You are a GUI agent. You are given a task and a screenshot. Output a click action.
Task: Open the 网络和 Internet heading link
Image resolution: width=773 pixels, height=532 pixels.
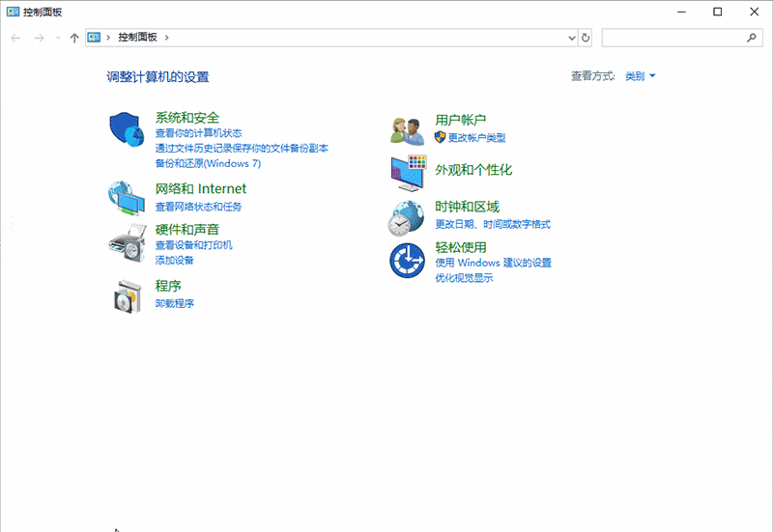[201, 188]
